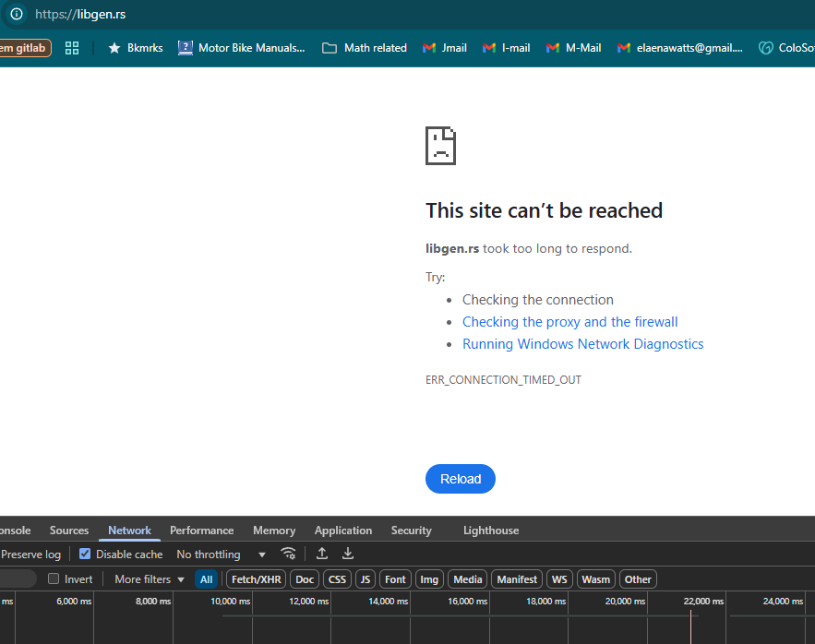Click the ERR_CONNECTION_TIMED_OUT error text
The image size is (815, 644).
point(503,380)
